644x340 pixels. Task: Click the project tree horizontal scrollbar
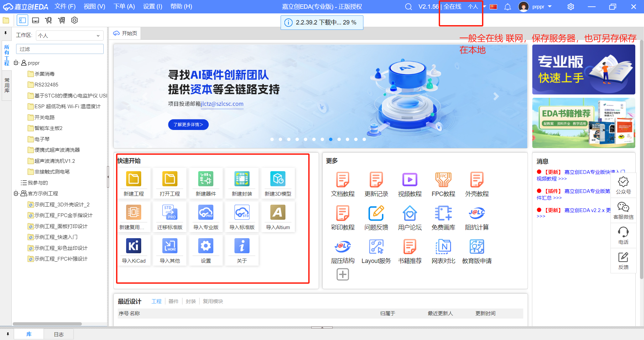[x=47, y=324]
